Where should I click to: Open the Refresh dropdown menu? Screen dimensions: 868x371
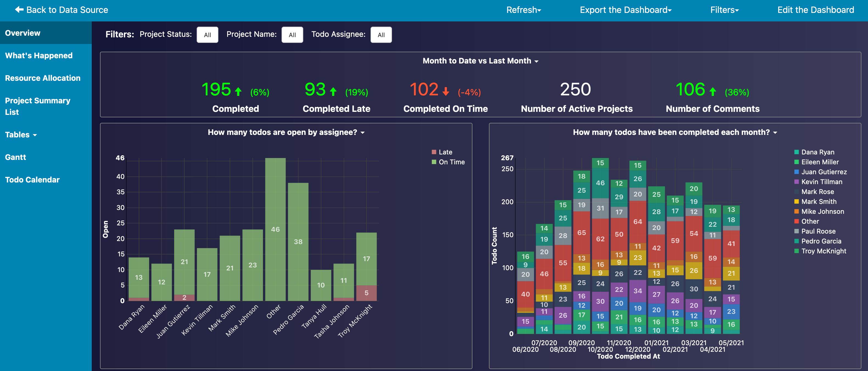[x=523, y=10]
